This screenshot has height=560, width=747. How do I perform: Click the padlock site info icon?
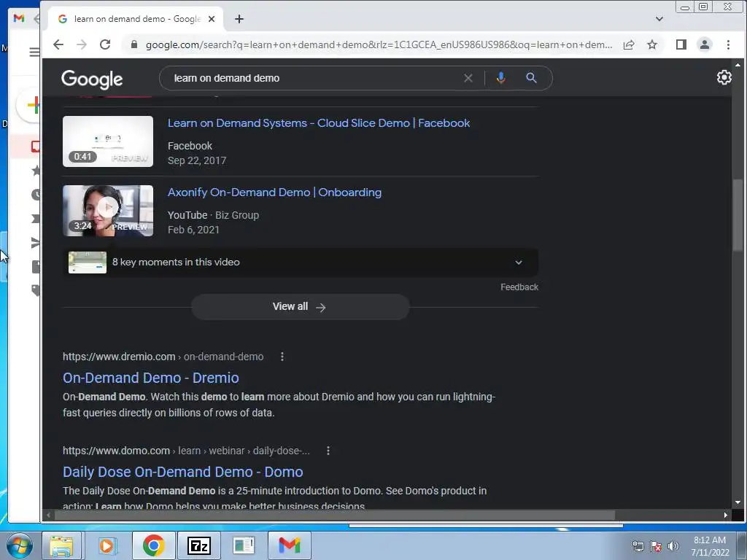pos(134,44)
